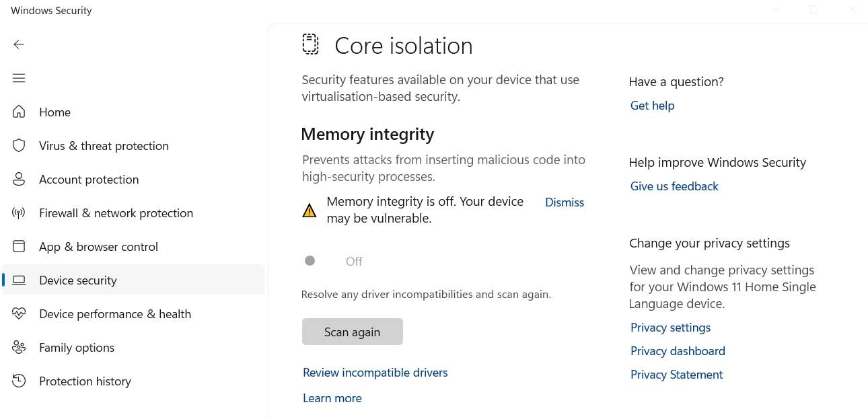Viewport: 868px width, 419px height.
Task: Click the Learn more link
Action: (x=332, y=398)
